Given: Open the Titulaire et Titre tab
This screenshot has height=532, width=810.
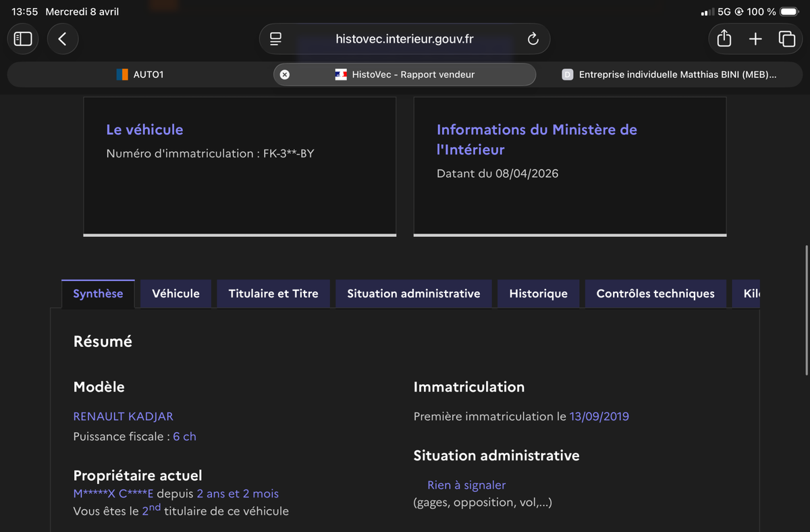Looking at the screenshot, I should (x=273, y=294).
